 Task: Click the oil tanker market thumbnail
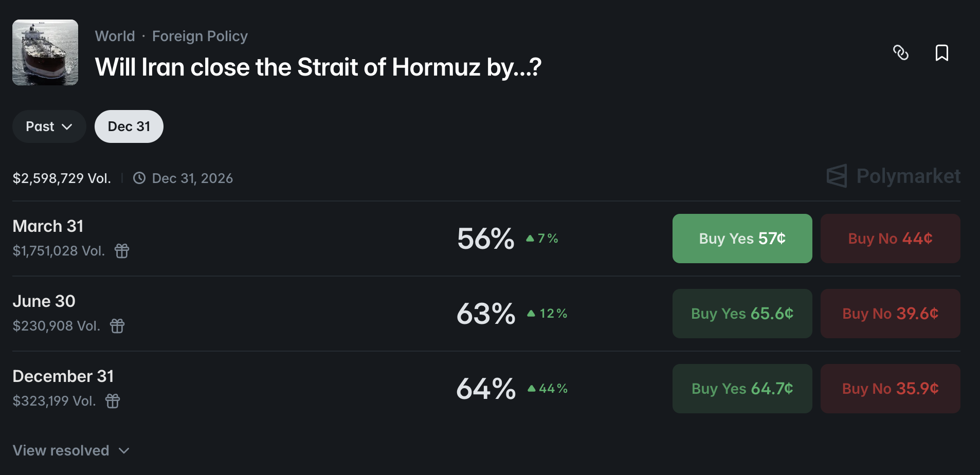click(x=45, y=52)
